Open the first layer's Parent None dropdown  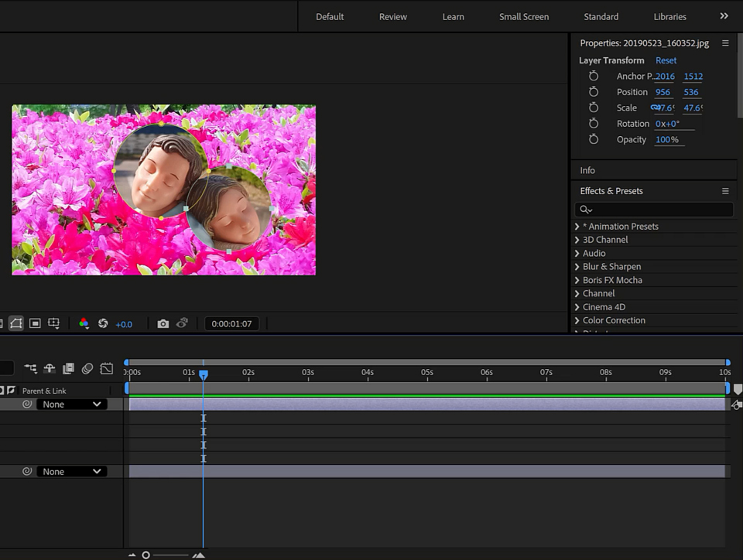click(72, 405)
